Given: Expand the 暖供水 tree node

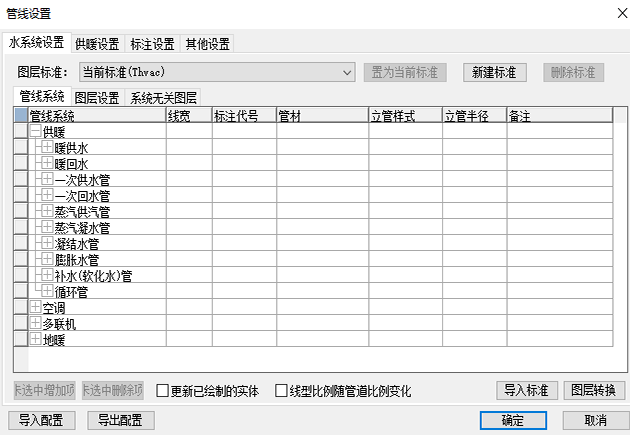Looking at the screenshot, I should point(47,148).
